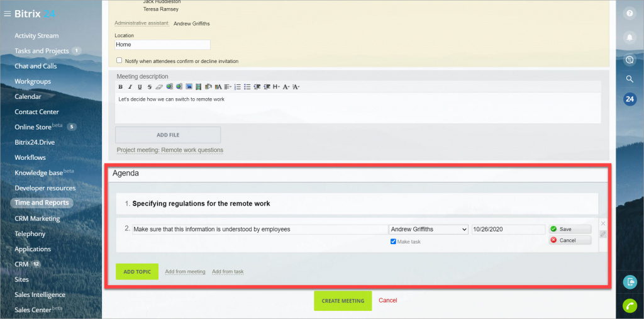
Task: Toggle italic formatting in description editor
Action: [130, 87]
